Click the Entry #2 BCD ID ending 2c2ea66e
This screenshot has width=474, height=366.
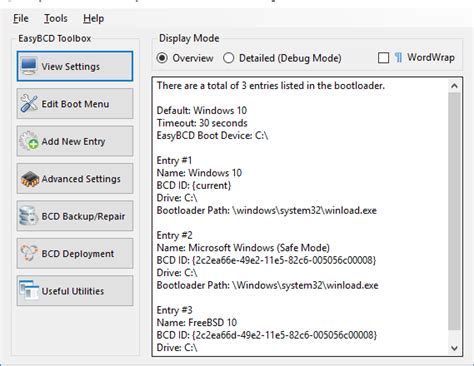(x=266, y=260)
